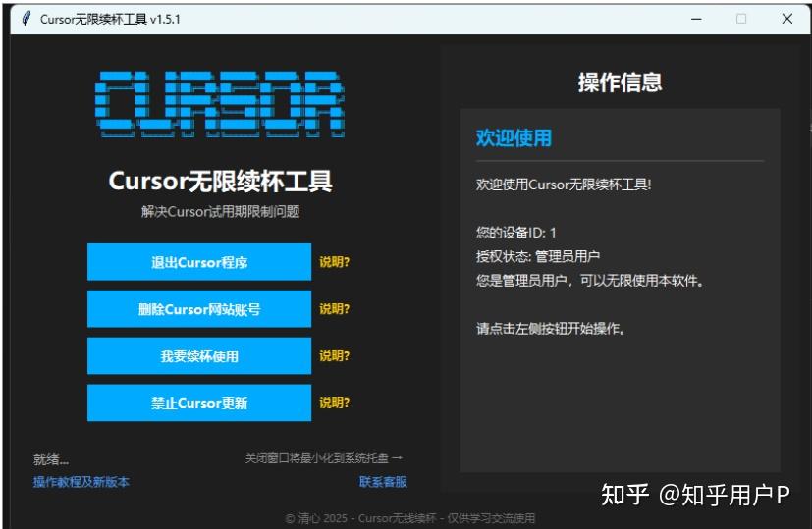Click the 授权状态: 管理员用户 line
This screenshot has height=529, width=812.
pyautogui.click(x=538, y=256)
